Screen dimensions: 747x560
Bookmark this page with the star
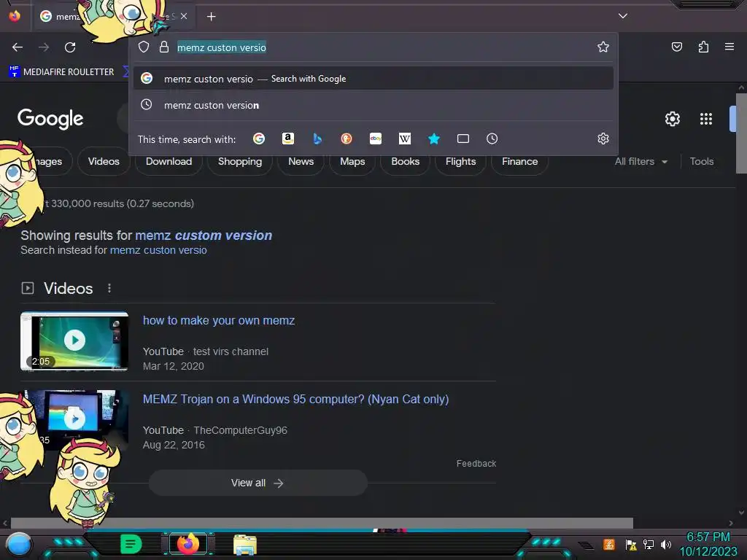(x=603, y=47)
